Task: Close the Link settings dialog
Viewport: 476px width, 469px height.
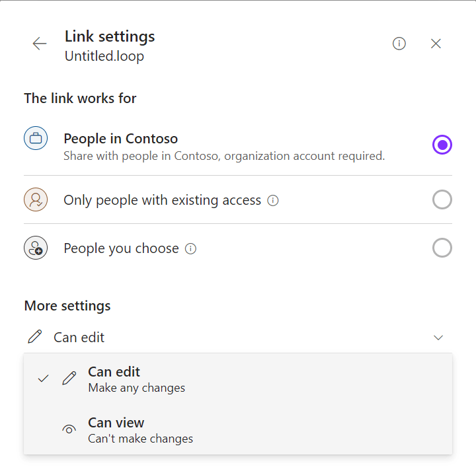Action: click(x=436, y=44)
